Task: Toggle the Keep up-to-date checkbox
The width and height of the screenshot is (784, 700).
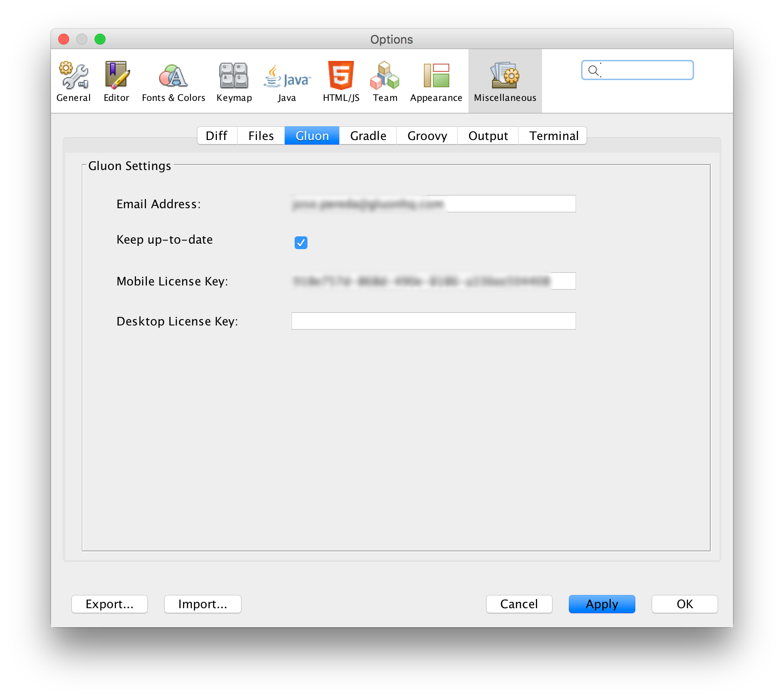Action: tap(301, 243)
